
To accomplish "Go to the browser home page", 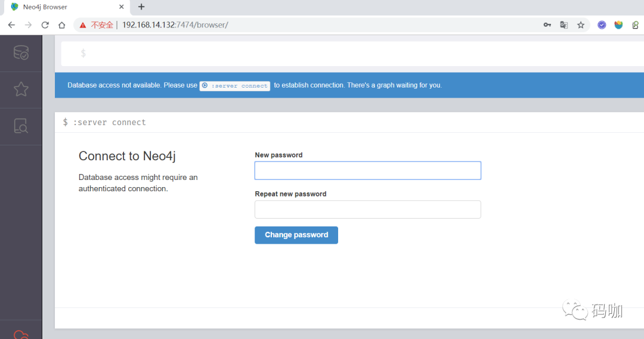I will pos(61,25).
